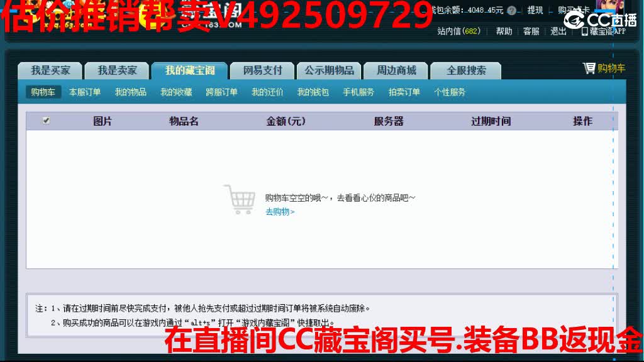Select the 购物车 sub-menu item

pyautogui.click(x=43, y=92)
